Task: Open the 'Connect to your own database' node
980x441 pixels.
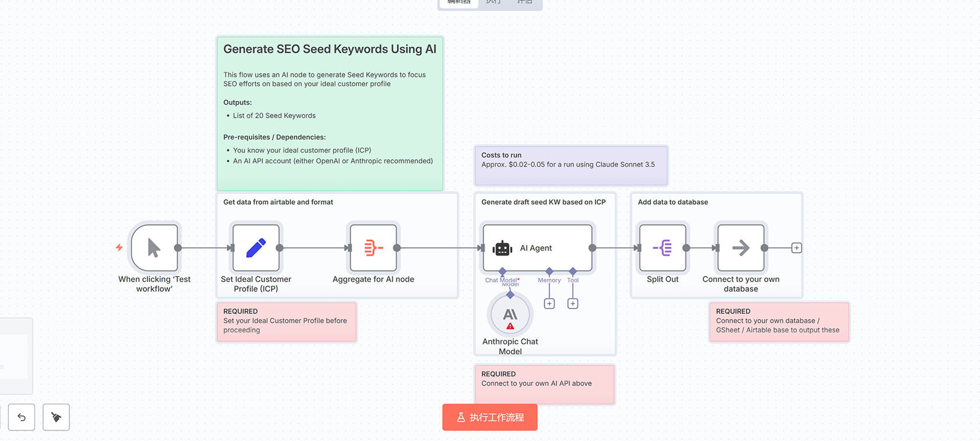Action: point(741,248)
